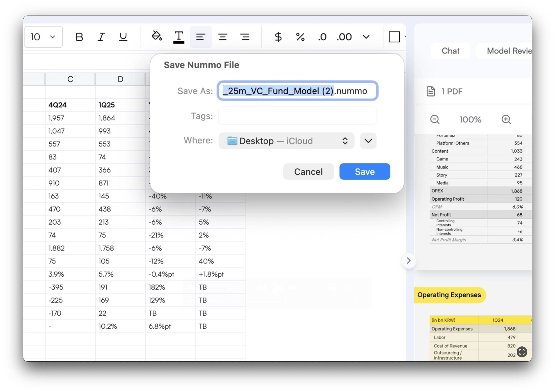
Task: Click Cancel in the save dialog
Action: pos(308,172)
